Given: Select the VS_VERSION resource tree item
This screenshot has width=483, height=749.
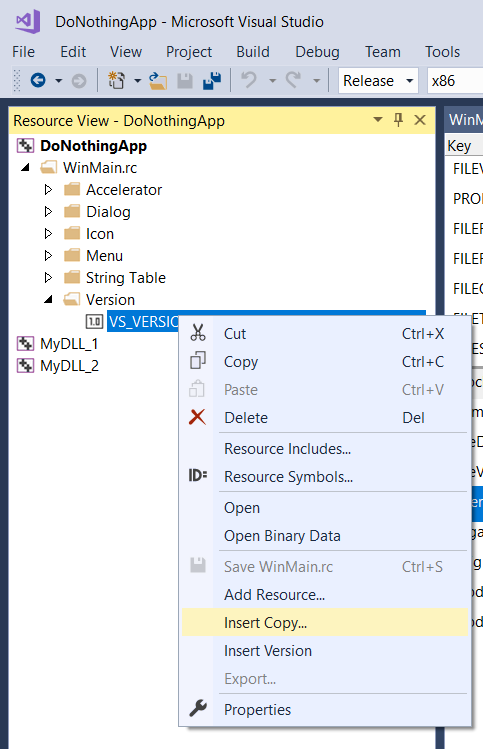Looking at the screenshot, I should click(142, 321).
